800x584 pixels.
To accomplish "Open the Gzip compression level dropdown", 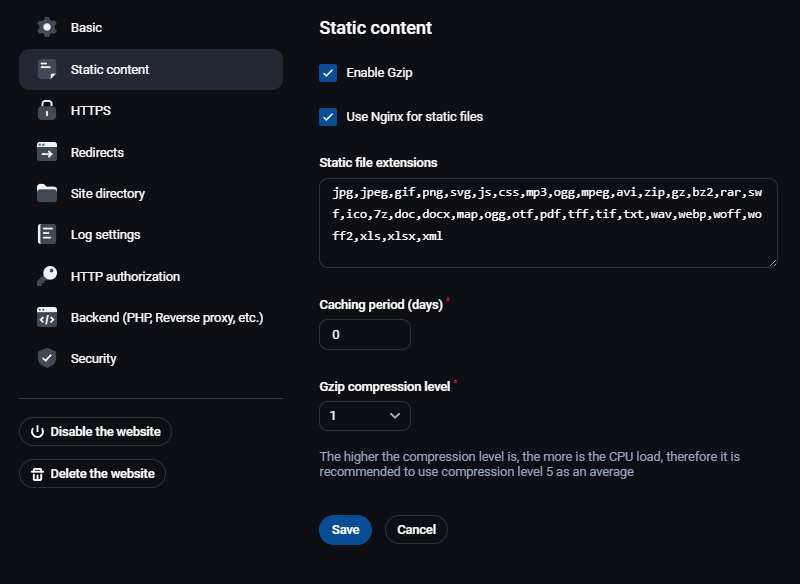I will 365,415.
